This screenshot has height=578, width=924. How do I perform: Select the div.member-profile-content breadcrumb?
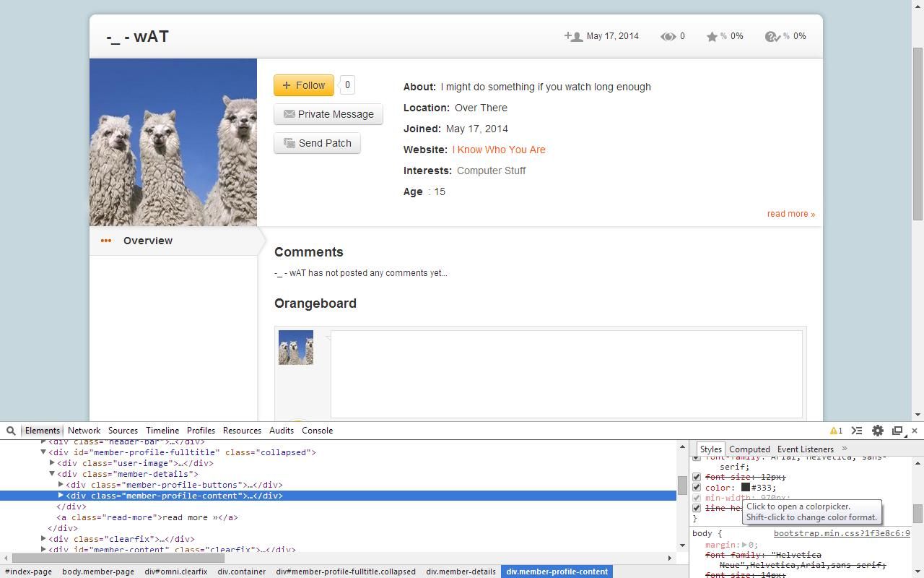557,571
